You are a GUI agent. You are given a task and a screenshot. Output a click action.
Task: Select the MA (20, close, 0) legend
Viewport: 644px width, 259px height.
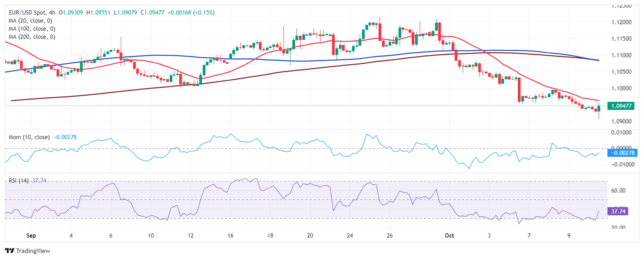pyautogui.click(x=32, y=21)
